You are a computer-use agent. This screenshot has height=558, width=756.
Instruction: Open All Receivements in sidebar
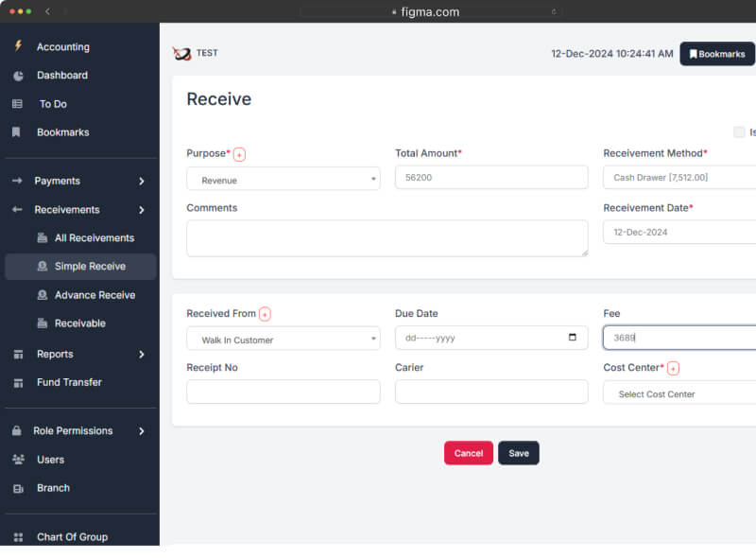point(94,238)
